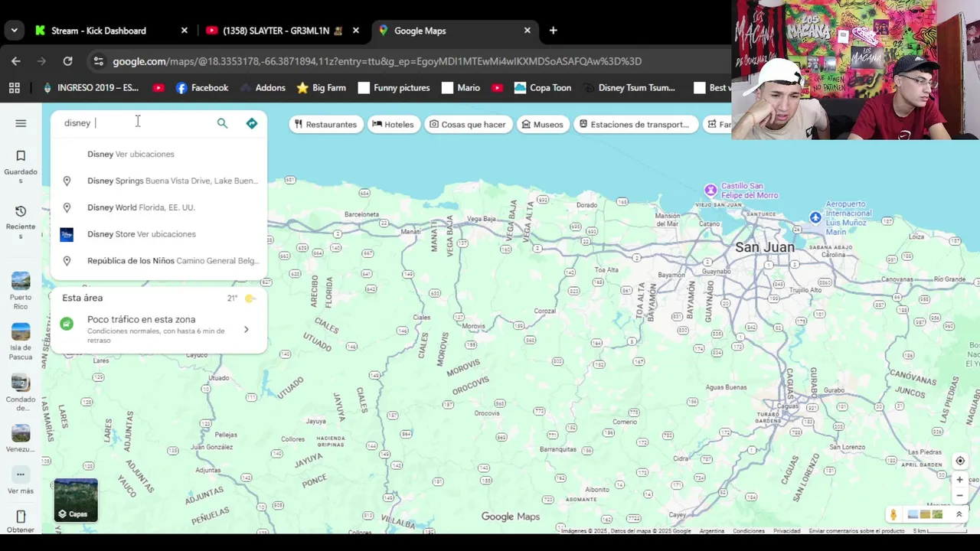Click the San Juan city label

point(765,247)
